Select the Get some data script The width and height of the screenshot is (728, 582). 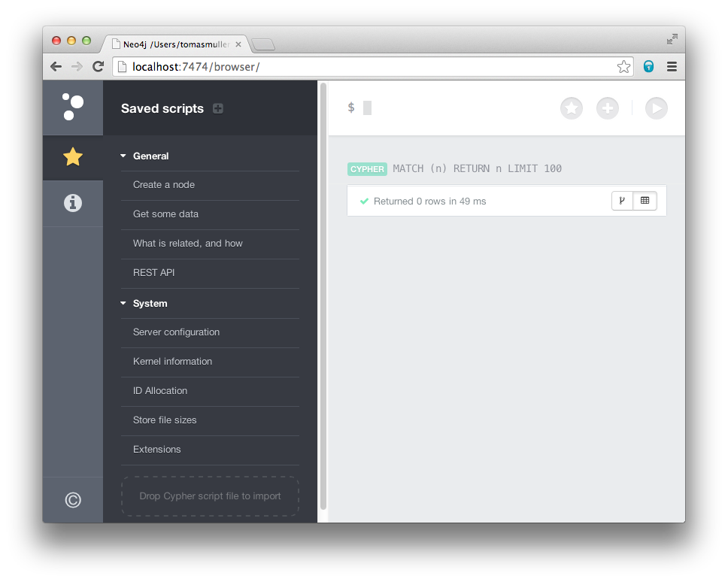tap(210, 214)
